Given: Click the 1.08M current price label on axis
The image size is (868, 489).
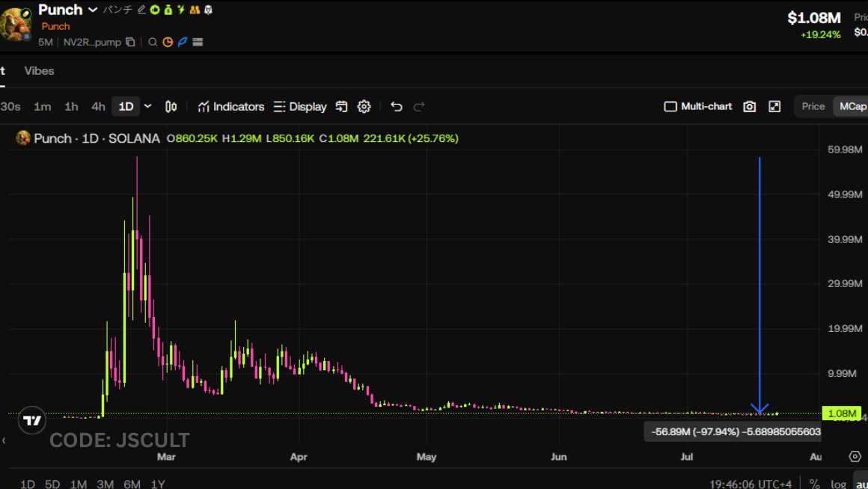Looking at the screenshot, I should (x=841, y=413).
